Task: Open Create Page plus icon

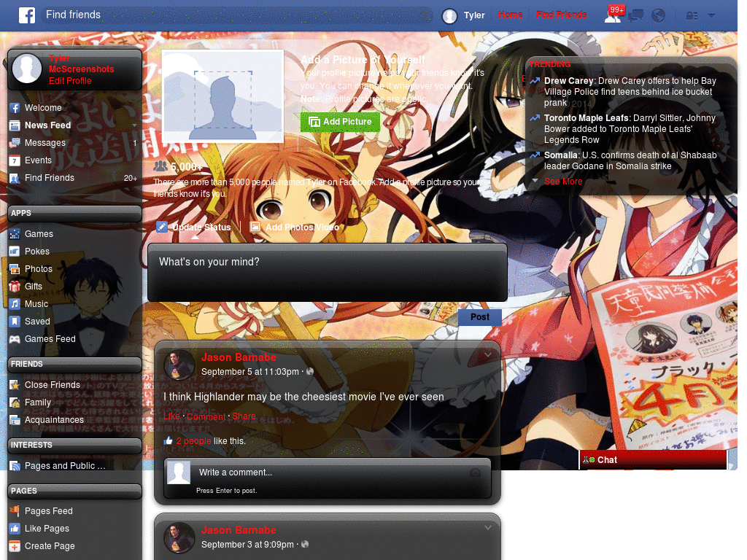Action: point(15,546)
